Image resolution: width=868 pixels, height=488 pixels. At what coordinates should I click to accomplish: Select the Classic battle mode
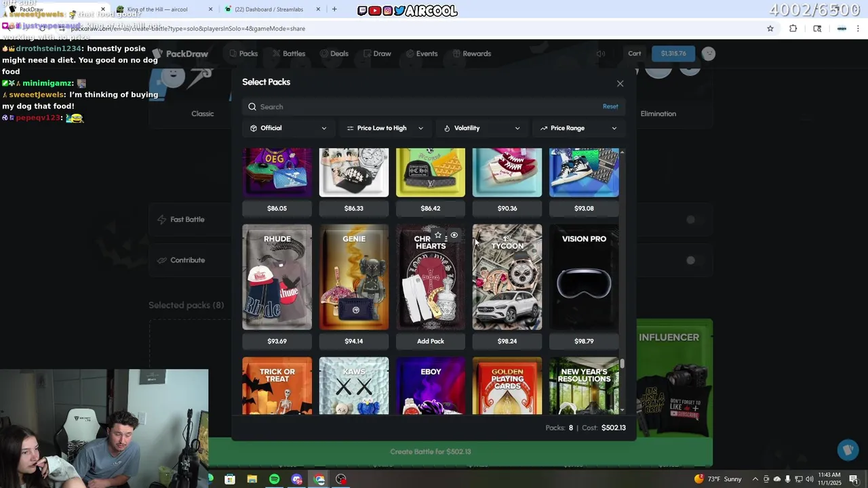tap(202, 113)
